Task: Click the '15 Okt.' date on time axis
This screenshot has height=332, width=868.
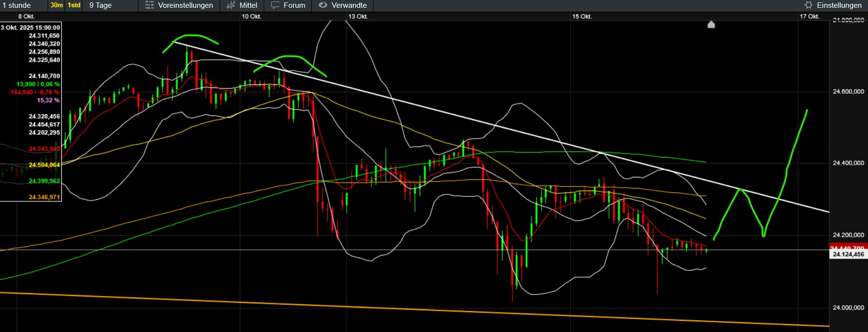Action: coord(581,17)
